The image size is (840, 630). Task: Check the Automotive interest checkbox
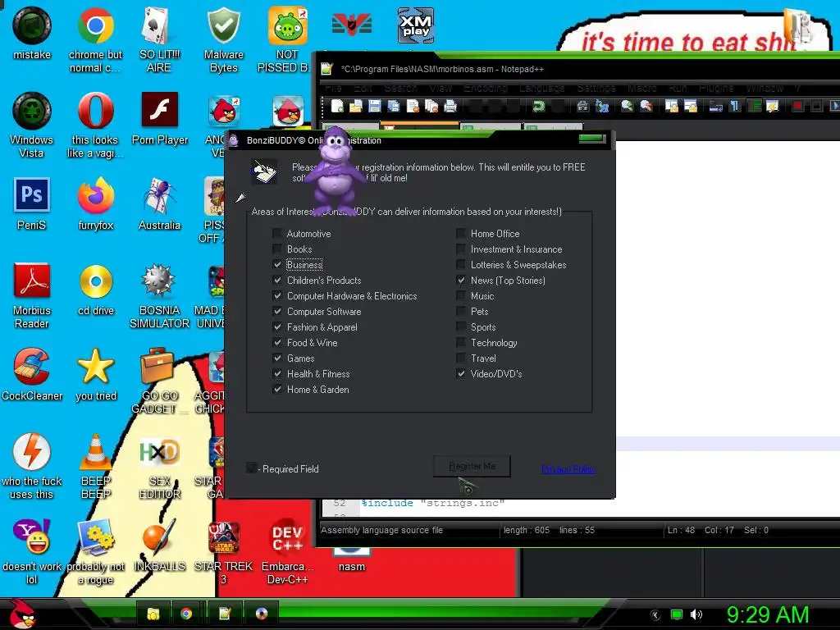tap(277, 234)
